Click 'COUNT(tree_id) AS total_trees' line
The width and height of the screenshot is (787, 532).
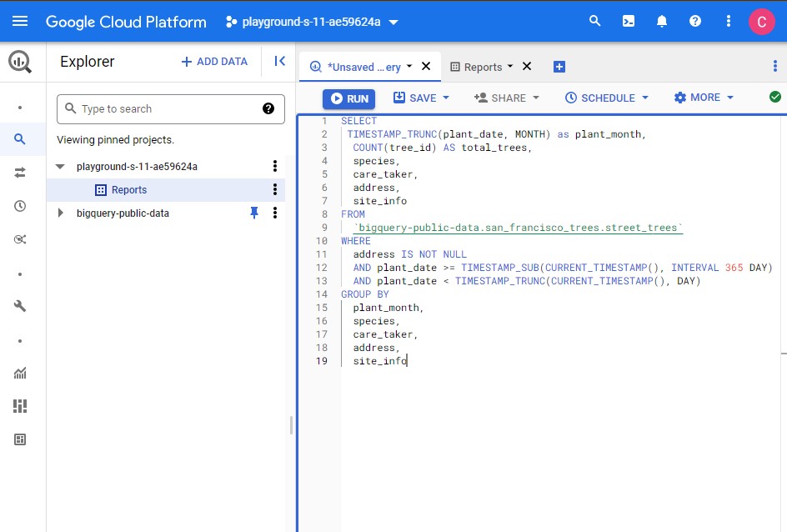pyautogui.click(x=442, y=148)
